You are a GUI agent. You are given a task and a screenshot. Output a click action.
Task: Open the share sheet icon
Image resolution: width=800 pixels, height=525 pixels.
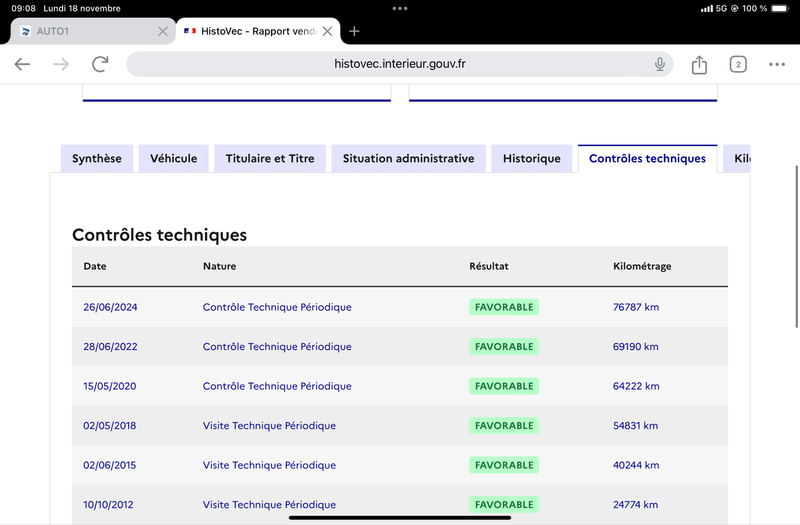699,64
